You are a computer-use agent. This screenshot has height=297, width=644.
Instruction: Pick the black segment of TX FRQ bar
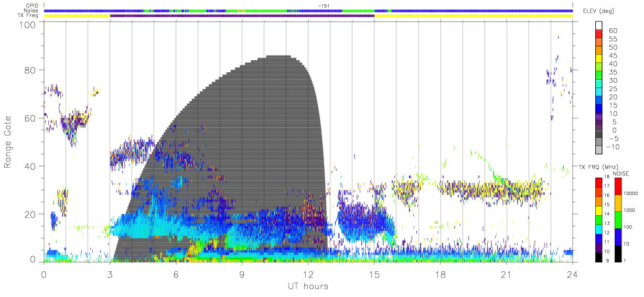coord(598,256)
